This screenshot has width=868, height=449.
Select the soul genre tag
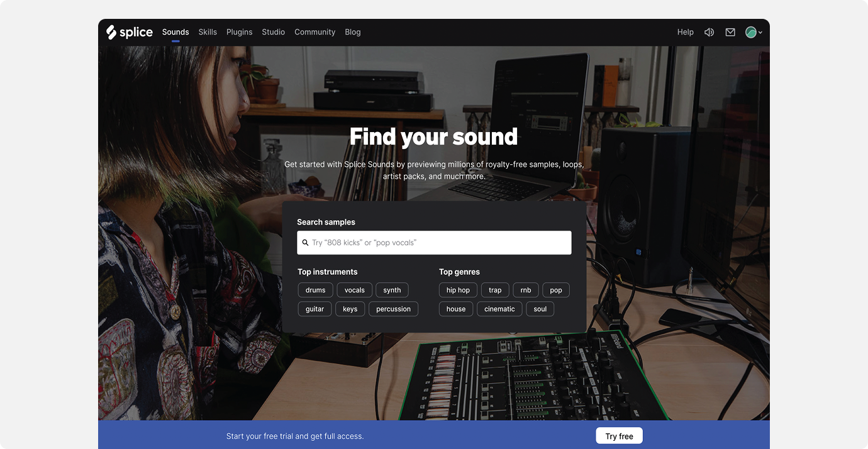pos(540,309)
